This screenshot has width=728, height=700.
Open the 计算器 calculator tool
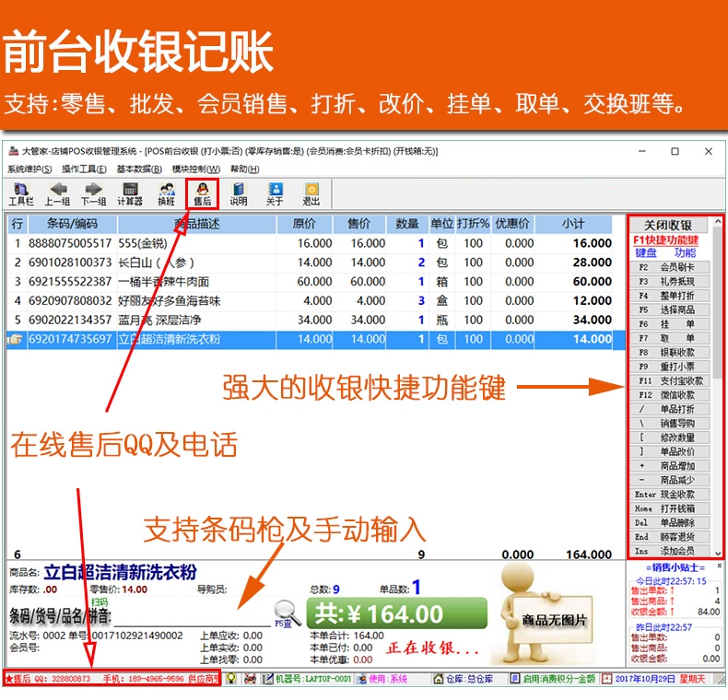(130, 194)
